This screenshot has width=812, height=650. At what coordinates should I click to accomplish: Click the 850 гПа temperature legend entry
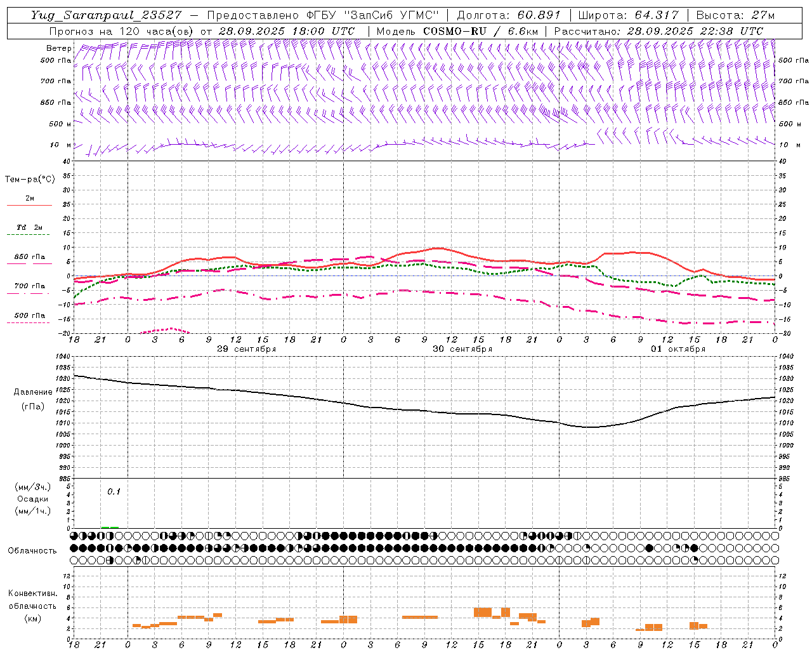pos(29,257)
